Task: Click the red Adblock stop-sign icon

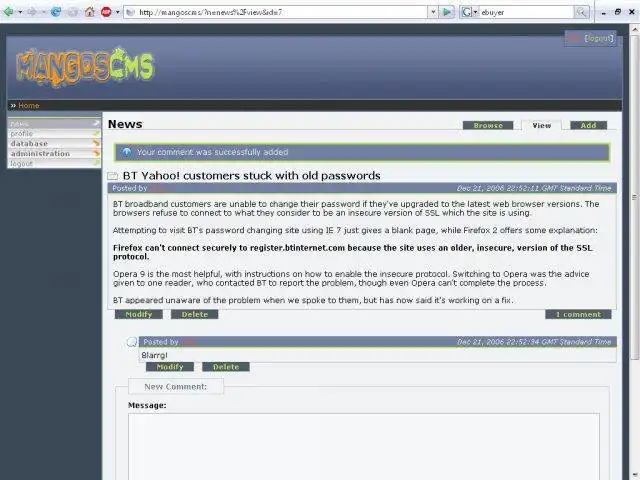Action: tap(106, 12)
